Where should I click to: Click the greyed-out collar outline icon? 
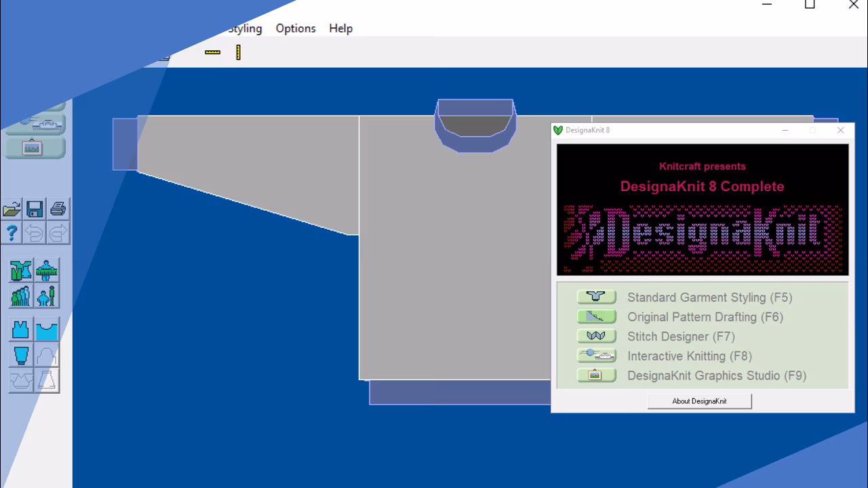coord(21,380)
